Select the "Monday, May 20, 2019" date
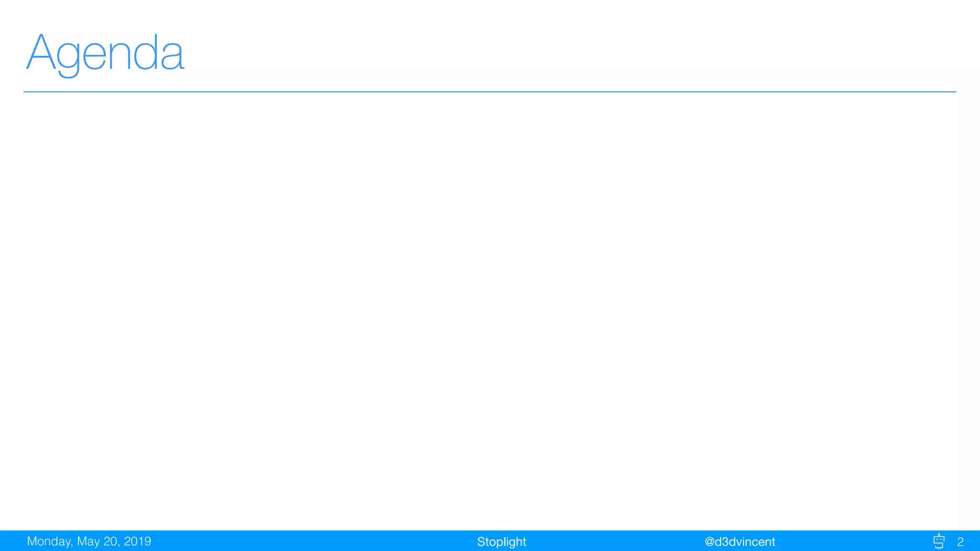This screenshot has height=551, width=980. (89, 541)
